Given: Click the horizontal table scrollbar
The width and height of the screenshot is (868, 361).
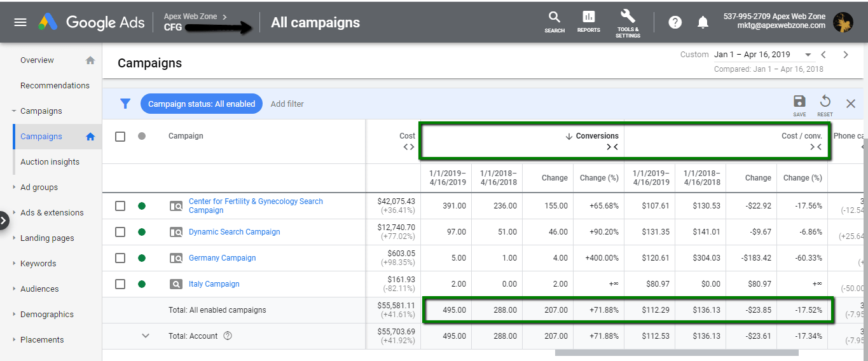Looking at the screenshot, I should (x=677, y=353).
